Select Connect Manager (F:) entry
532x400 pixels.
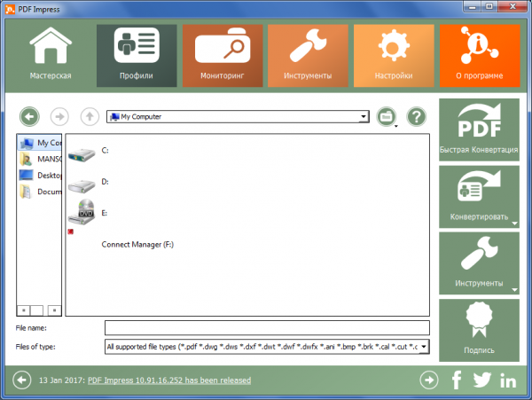coord(137,244)
